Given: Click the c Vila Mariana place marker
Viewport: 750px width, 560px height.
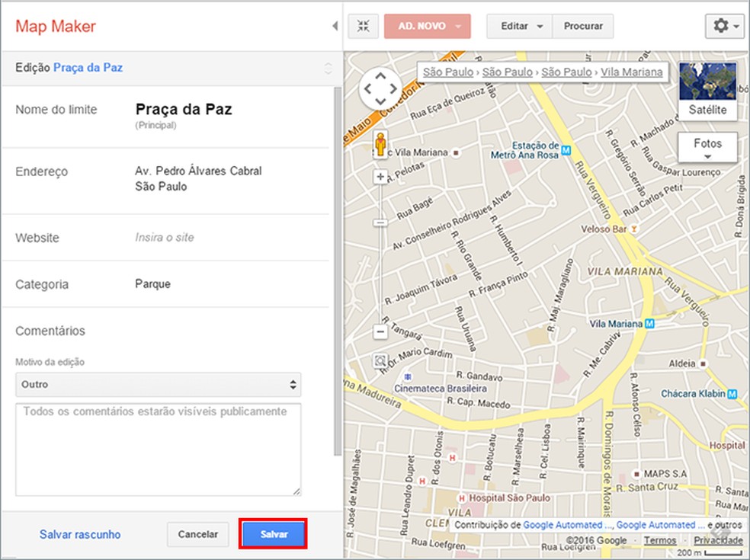Looking at the screenshot, I should coord(456,153).
